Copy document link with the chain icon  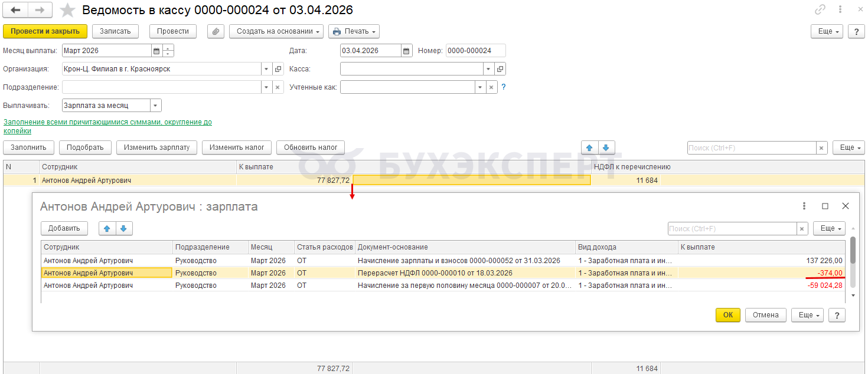pyautogui.click(x=820, y=9)
